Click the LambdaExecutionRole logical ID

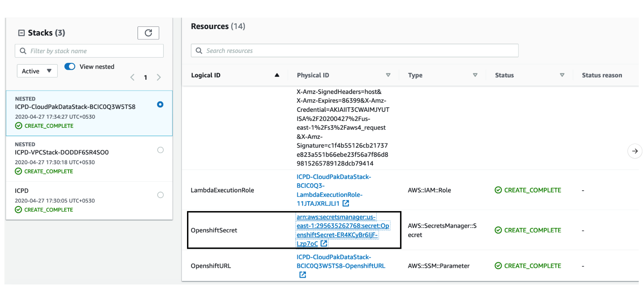click(x=222, y=190)
